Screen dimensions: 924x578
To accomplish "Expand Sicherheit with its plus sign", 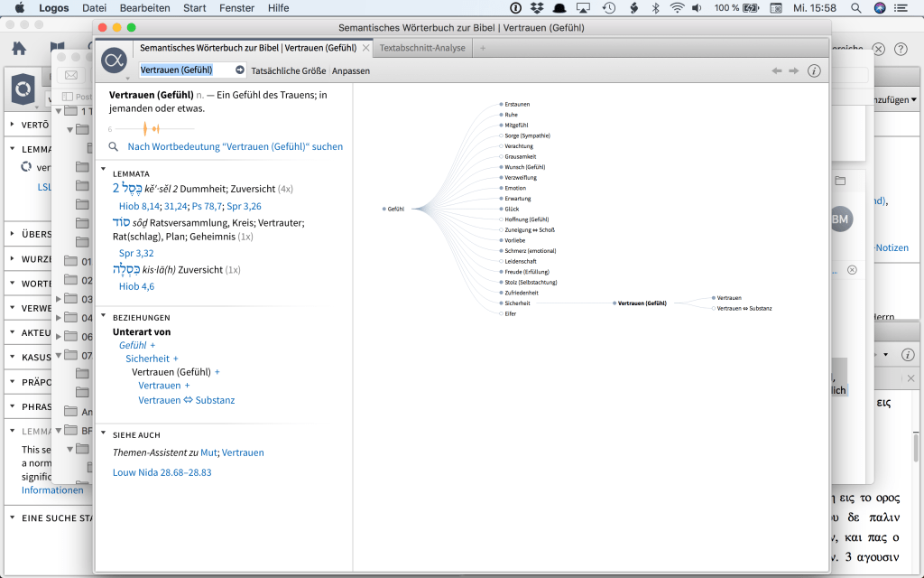I will click(x=175, y=359).
